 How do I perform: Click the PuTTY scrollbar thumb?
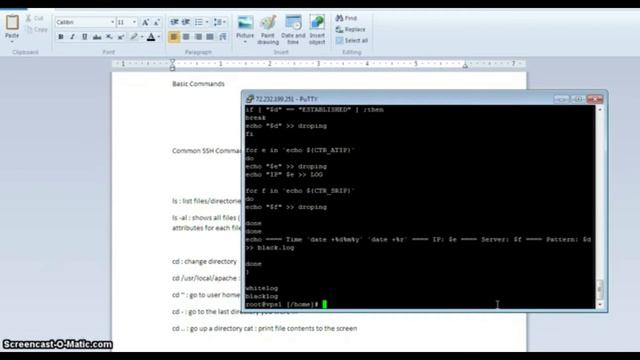(x=600, y=289)
